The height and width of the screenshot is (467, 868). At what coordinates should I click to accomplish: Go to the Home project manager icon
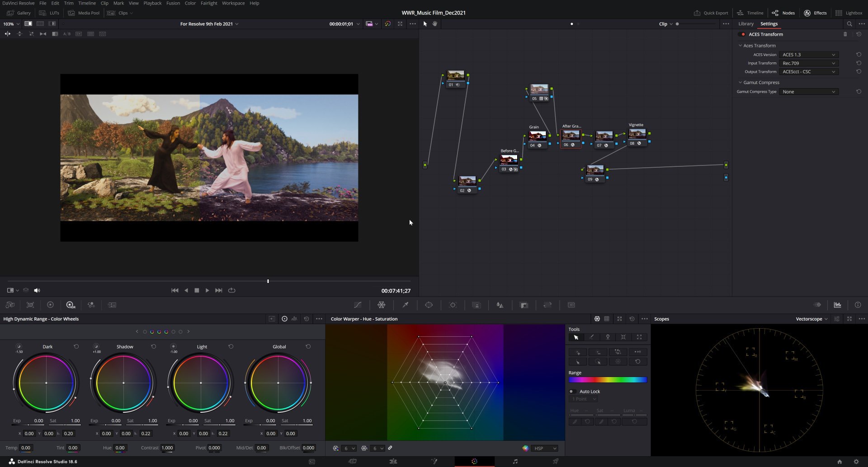point(840,462)
